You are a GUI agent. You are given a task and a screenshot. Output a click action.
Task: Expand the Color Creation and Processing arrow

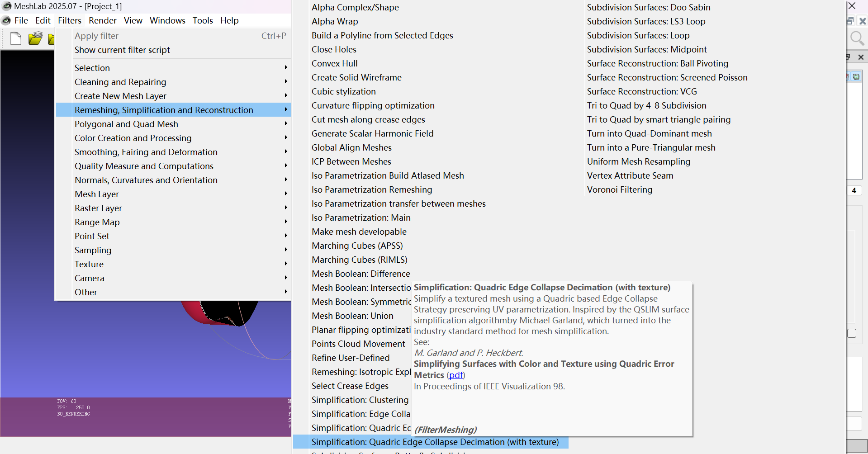[x=286, y=137]
